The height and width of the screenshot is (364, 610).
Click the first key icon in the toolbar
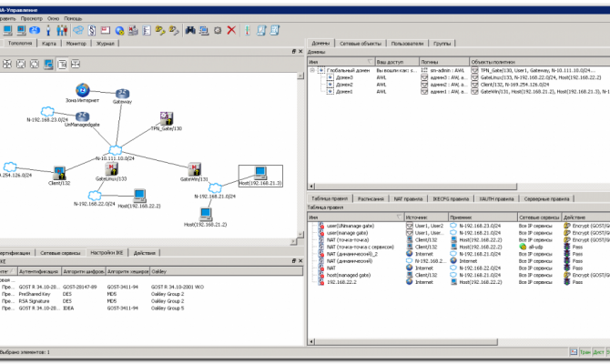coord(160,30)
